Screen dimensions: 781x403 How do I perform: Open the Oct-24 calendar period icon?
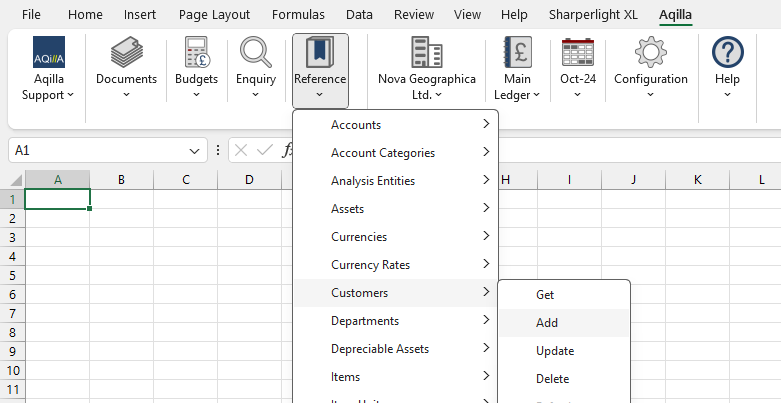click(578, 52)
